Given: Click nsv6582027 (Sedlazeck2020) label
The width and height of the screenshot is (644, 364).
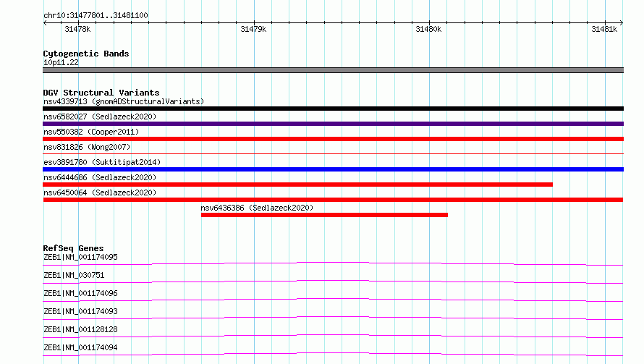Looking at the screenshot, I should (100, 117).
